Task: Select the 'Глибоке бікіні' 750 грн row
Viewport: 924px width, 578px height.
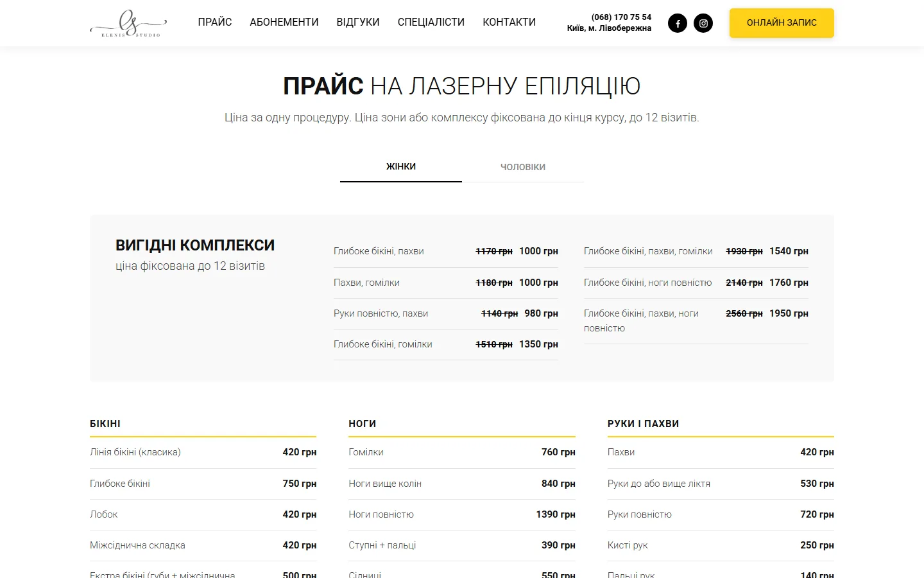Action: click(203, 484)
